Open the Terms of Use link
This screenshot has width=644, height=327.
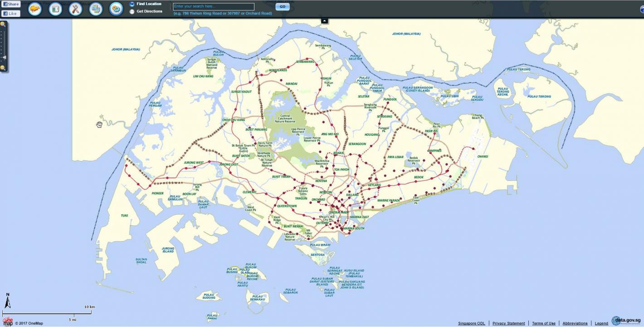(x=543, y=323)
